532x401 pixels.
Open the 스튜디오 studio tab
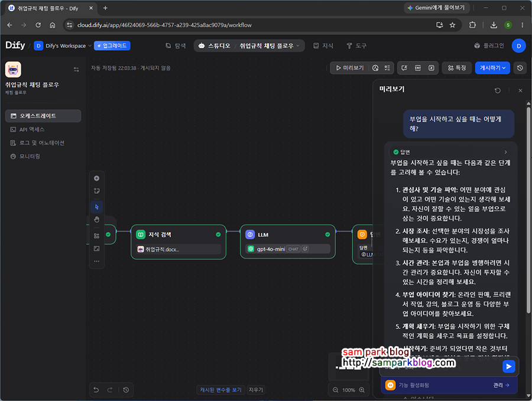pos(215,45)
